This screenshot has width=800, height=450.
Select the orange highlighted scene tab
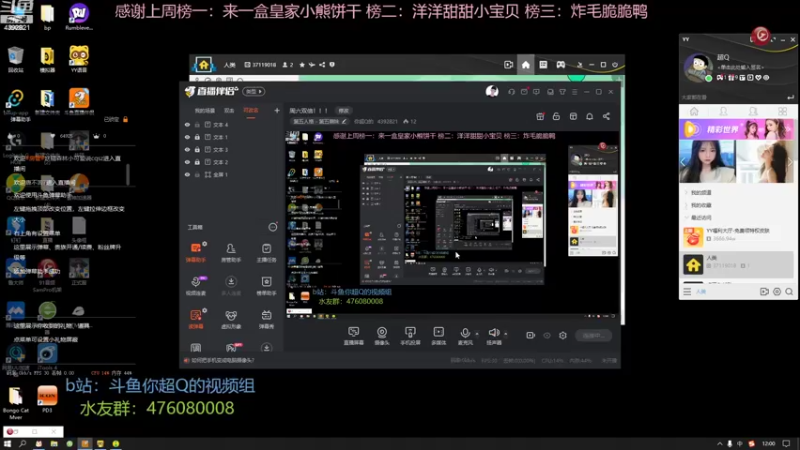251,110
